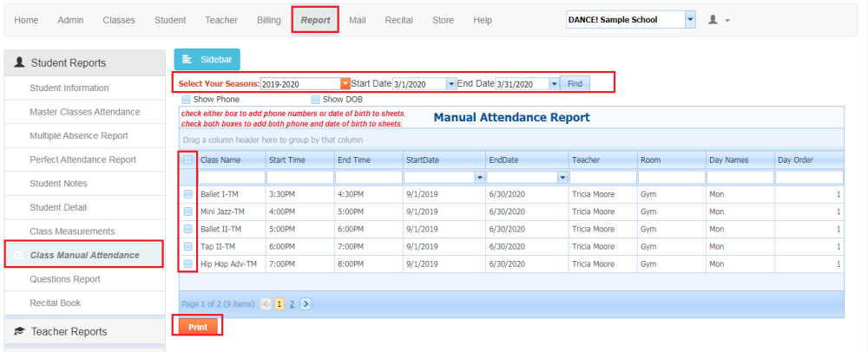Open the Mail menu
Screen dimensions: 868x352
pyautogui.click(x=357, y=20)
